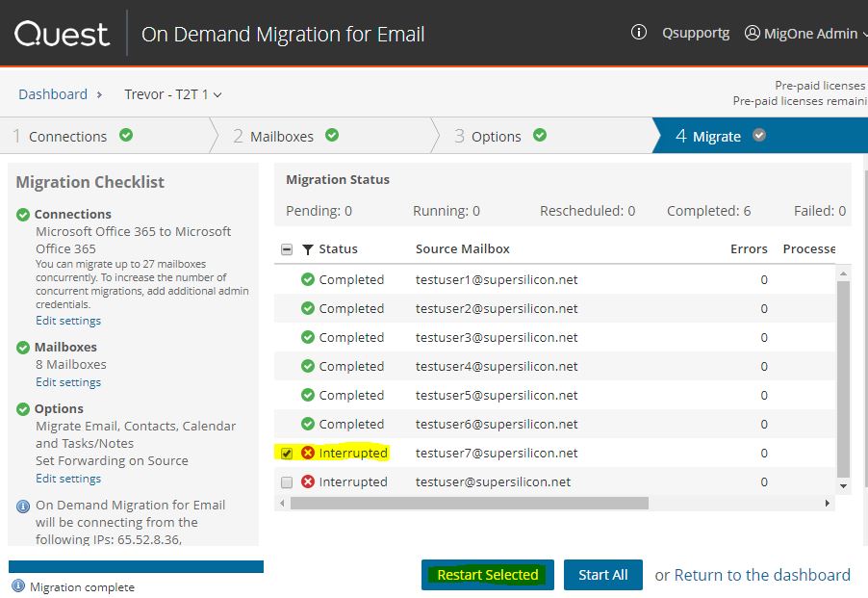Open the information icon in header
868x598 pixels.
(638, 32)
